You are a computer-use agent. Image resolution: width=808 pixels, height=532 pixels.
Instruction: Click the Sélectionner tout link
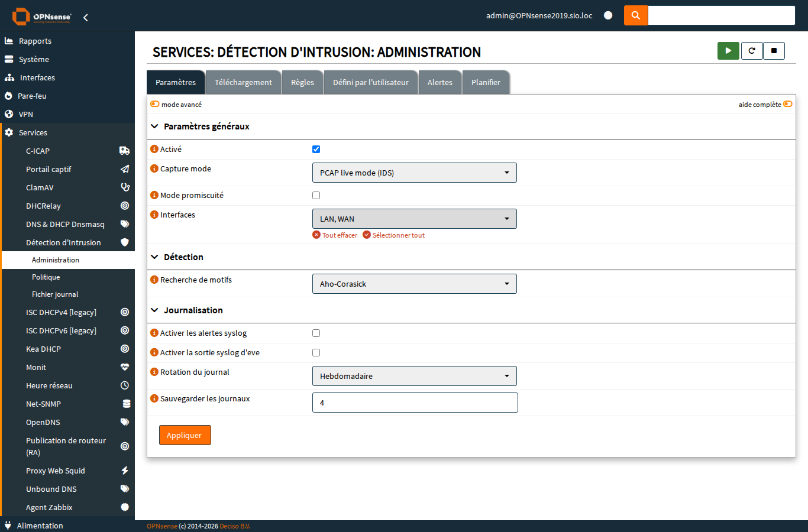coord(393,235)
